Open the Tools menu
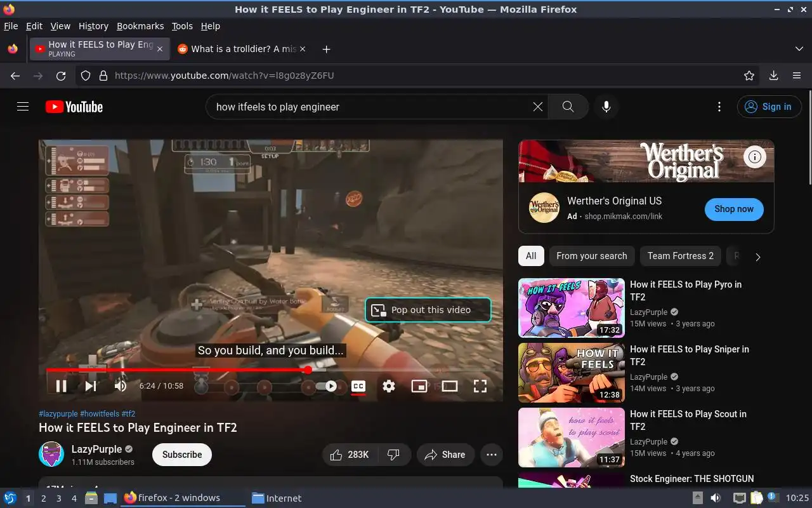812x508 pixels. click(182, 26)
